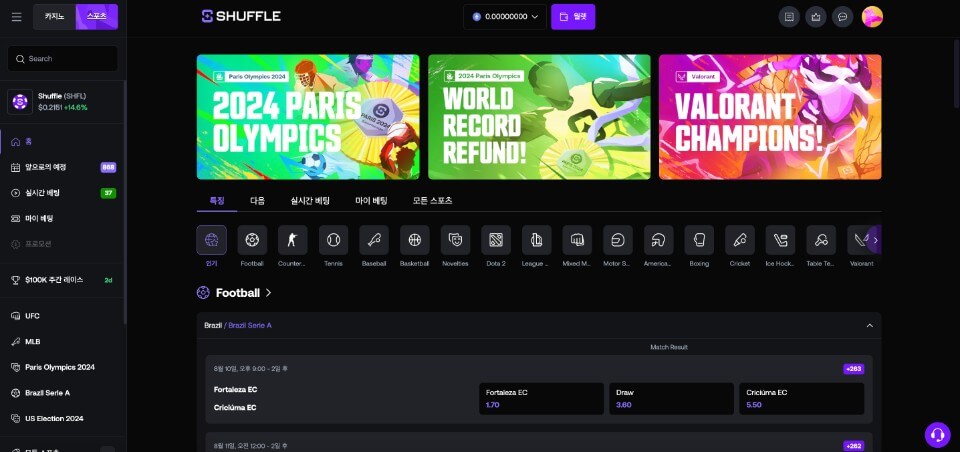Open the VIP crown icon in header
The image size is (960, 452).
(816, 17)
